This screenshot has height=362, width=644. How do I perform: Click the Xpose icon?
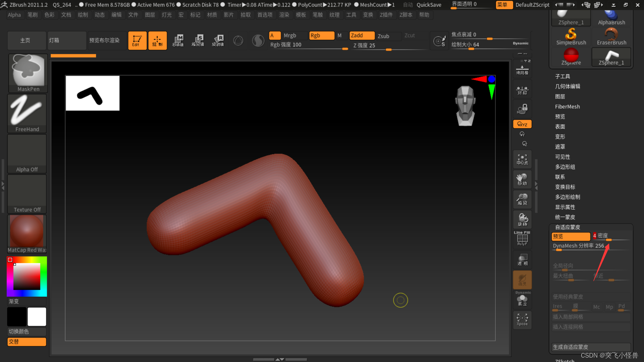522,319
